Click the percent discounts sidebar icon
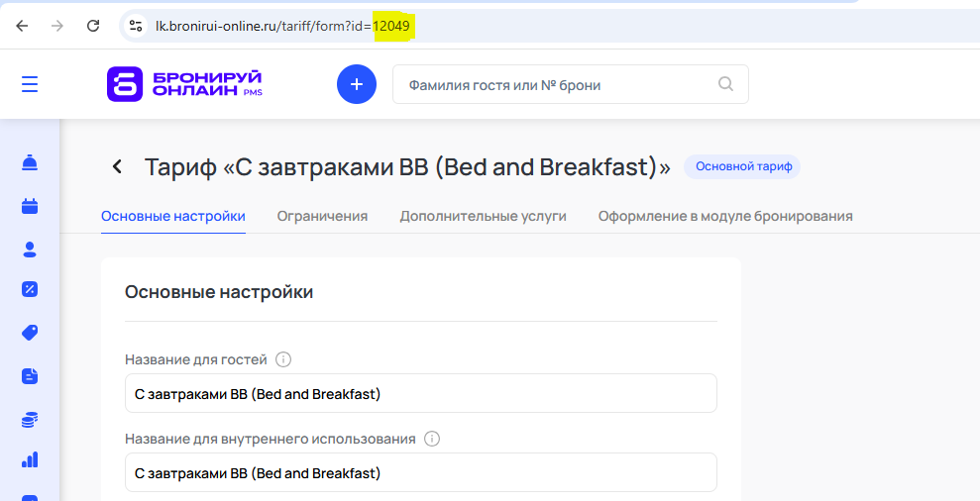 click(x=30, y=289)
